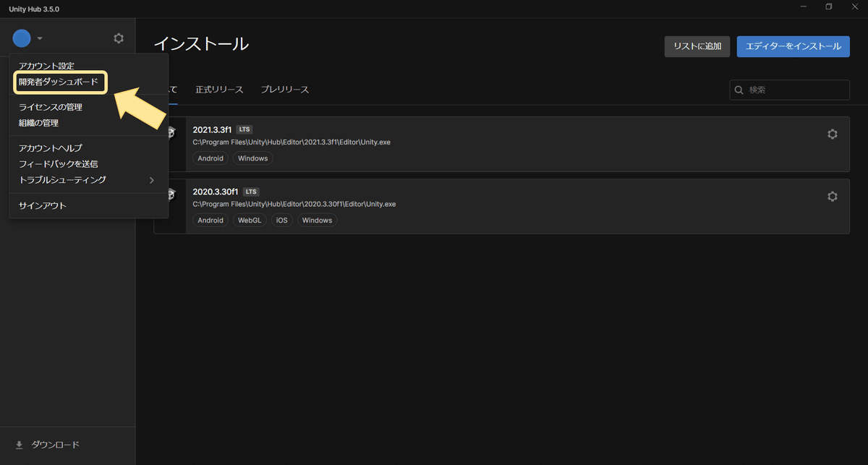
Task: Expand トラブルシューティング submenu
Action: coord(88,180)
